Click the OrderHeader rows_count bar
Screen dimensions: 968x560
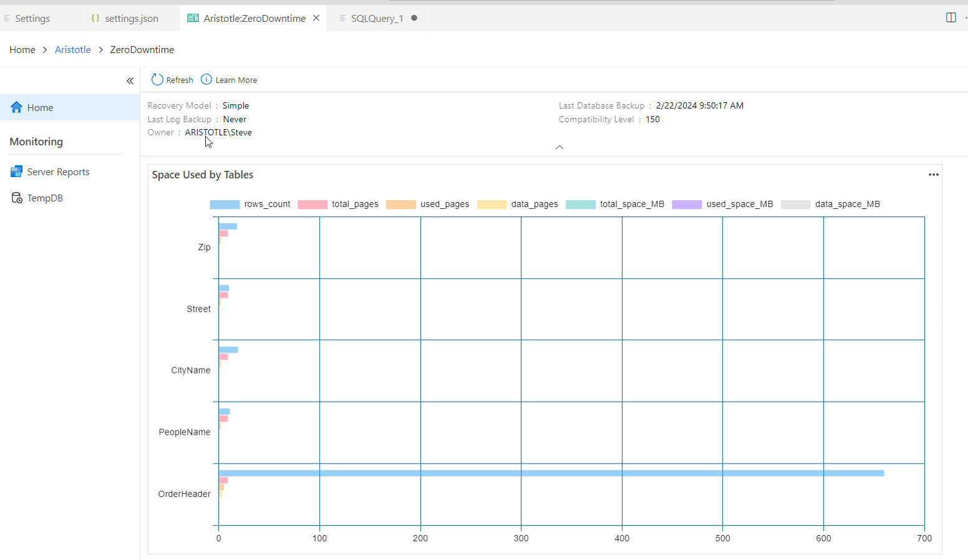coord(551,473)
